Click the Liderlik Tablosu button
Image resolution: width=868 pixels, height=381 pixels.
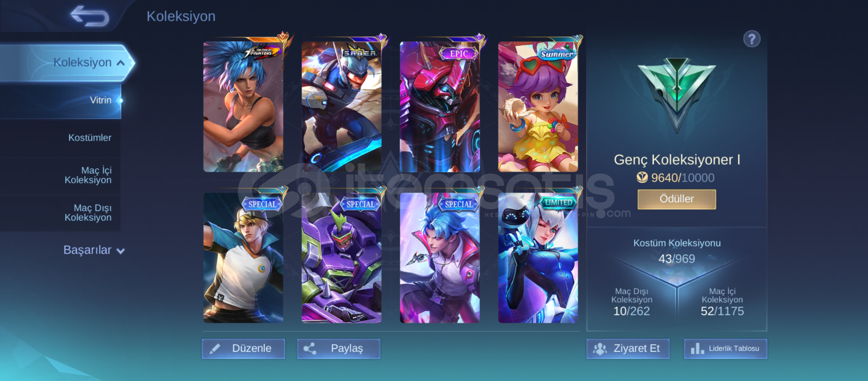tap(725, 349)
